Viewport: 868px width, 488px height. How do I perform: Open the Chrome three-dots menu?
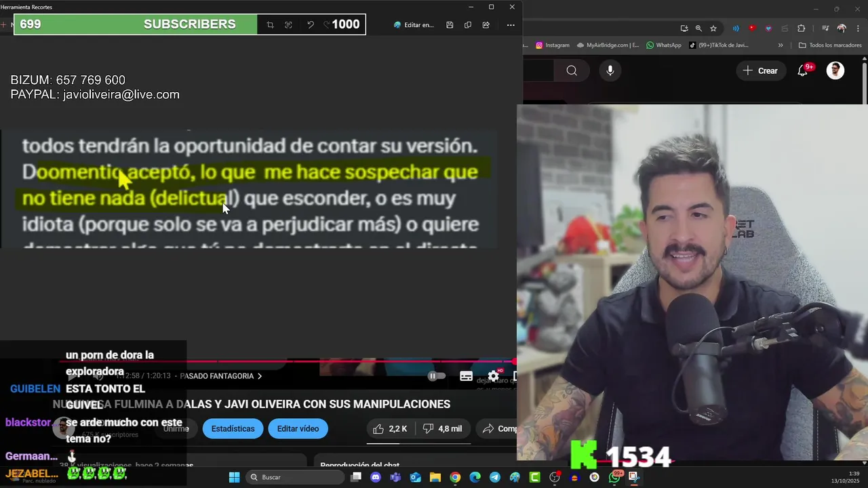[x=856, y=28]
